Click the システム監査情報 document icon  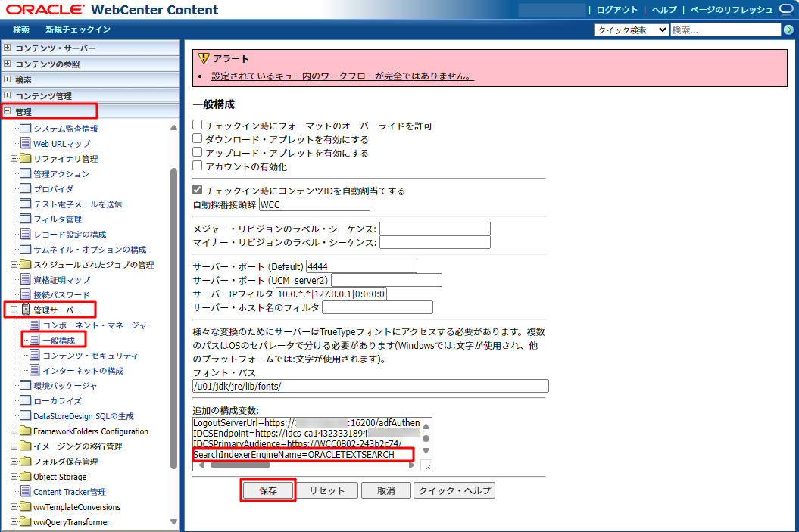pos(27,129)
